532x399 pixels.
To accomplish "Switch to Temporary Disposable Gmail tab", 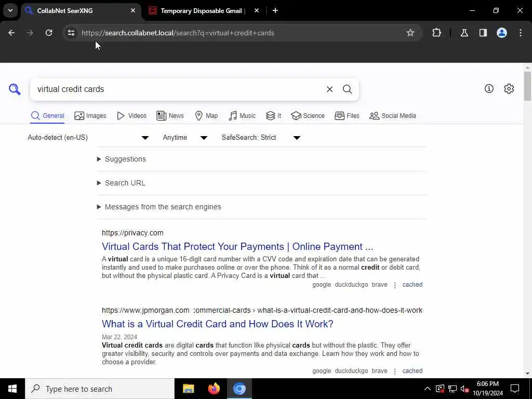I will pyautogui.click(x=203, y=11).
